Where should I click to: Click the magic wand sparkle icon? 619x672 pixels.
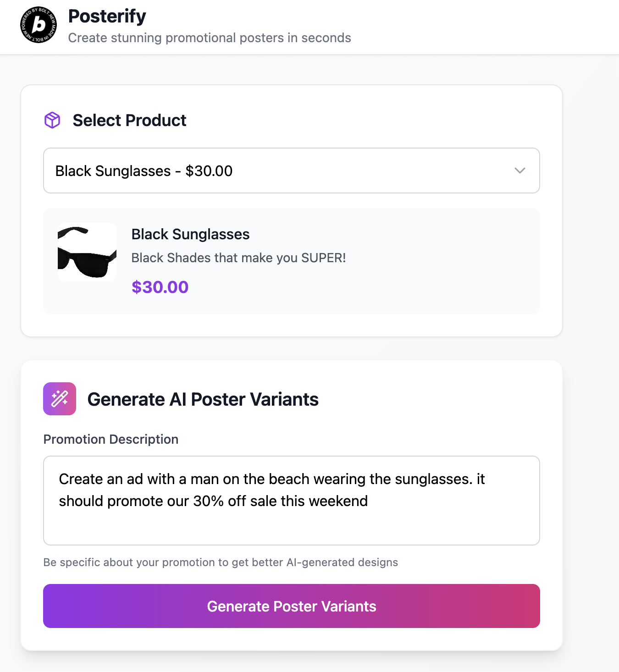[x=60, y=399]
